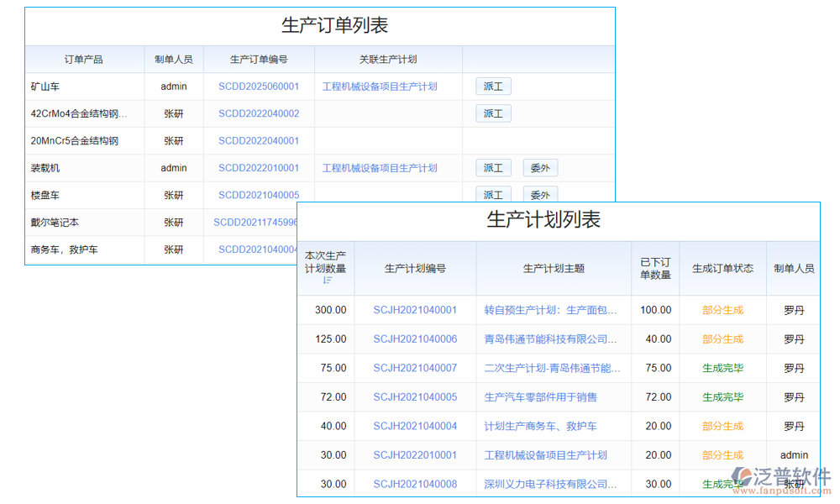
Task: Open plan topic starting with 转自预生产计划
Action: [550, 310]
